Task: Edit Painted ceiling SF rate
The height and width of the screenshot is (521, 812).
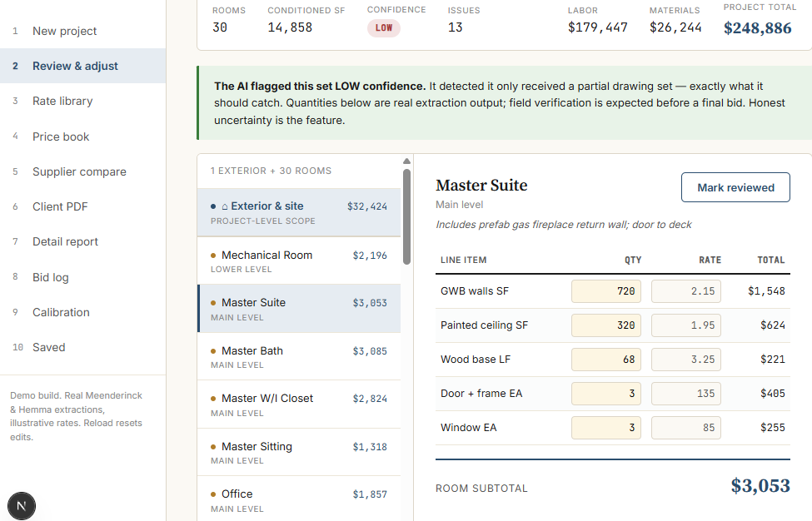Action: [x=685, y=325]
